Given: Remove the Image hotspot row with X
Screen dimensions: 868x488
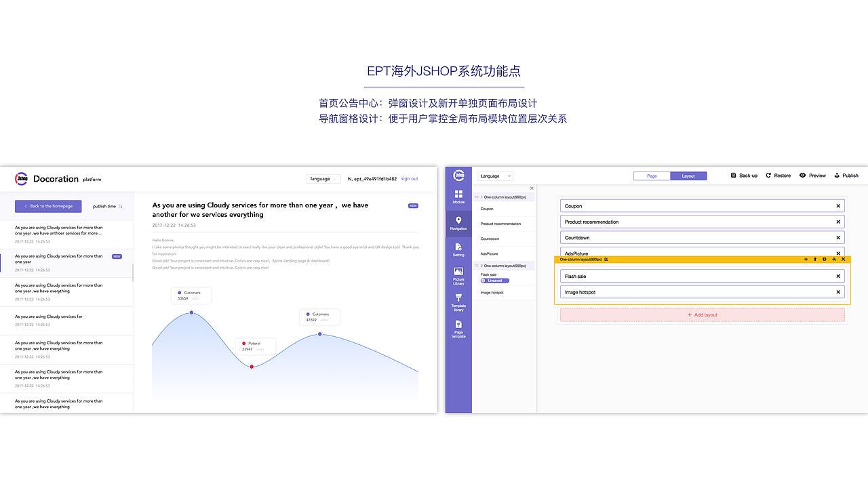Looking at the screenshot, I should (x=838, y=292).
